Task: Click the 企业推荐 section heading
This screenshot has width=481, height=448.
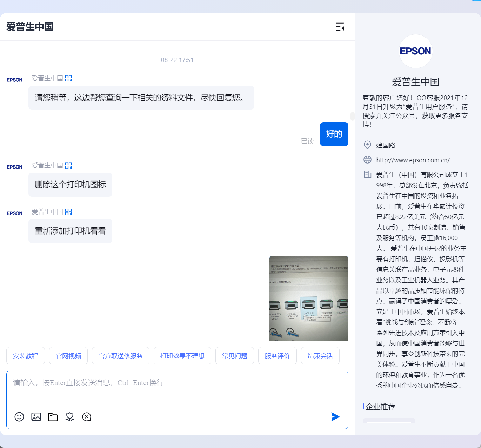Action: 380,407
